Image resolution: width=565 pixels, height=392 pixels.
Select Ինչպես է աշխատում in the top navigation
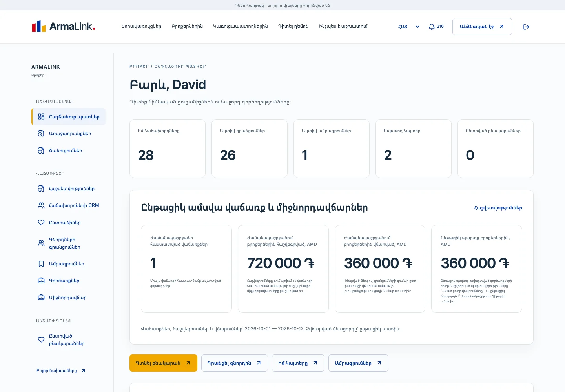point(343,26)
